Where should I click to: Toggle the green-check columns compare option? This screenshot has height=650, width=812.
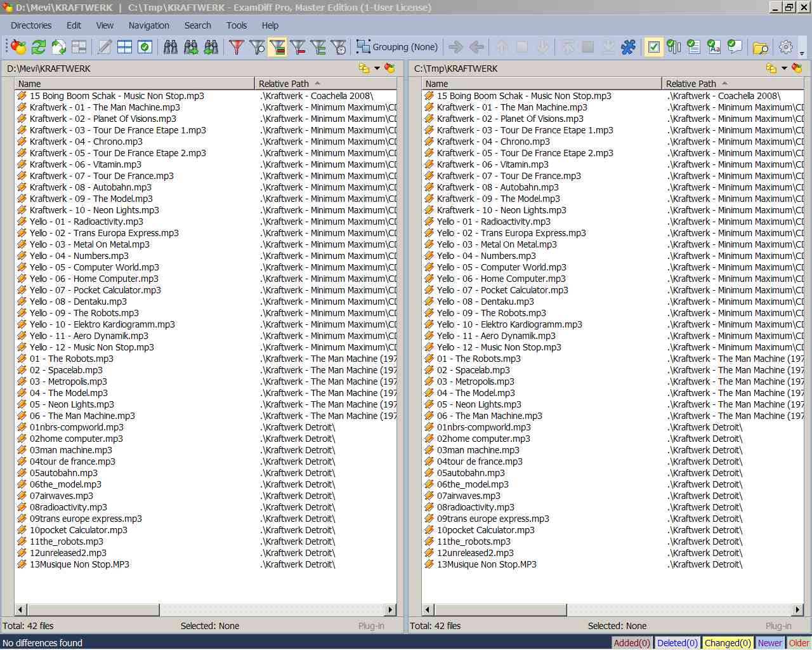coord(674,47)
